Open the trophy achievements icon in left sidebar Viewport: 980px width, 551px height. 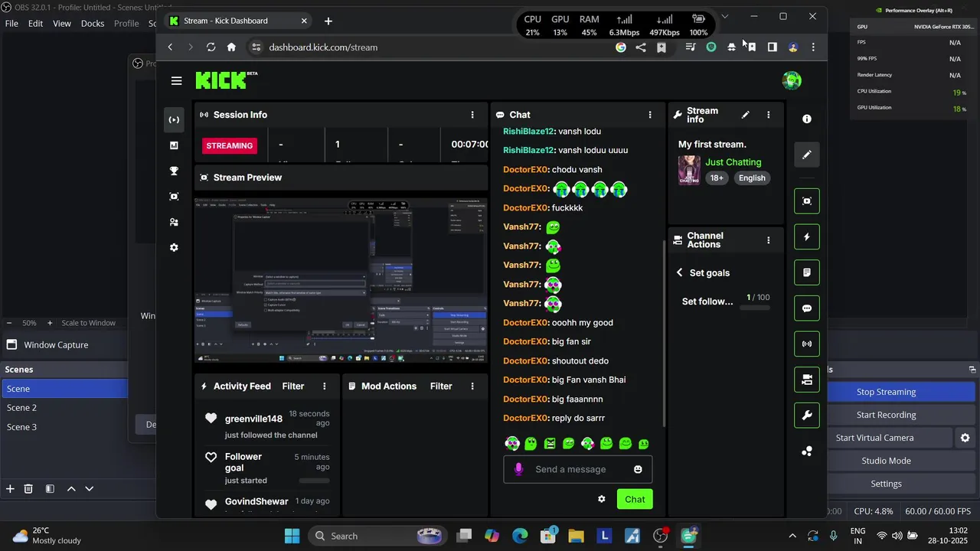pyautogui.click(x=174, y=171)
